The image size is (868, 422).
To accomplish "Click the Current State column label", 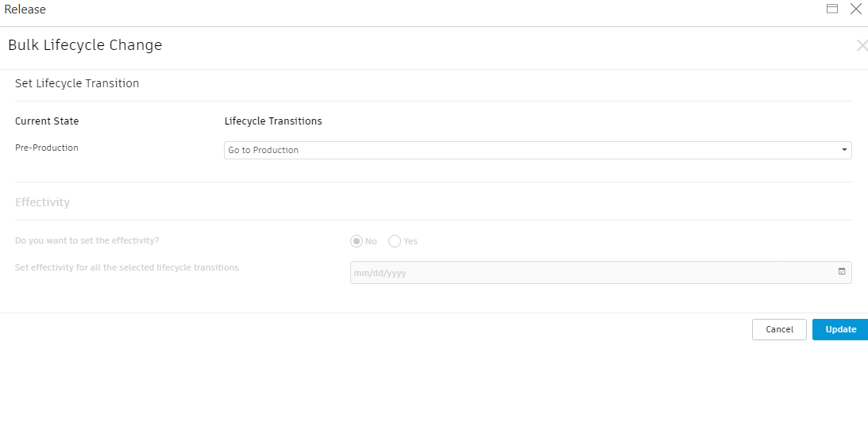I will tap(47, 121).
